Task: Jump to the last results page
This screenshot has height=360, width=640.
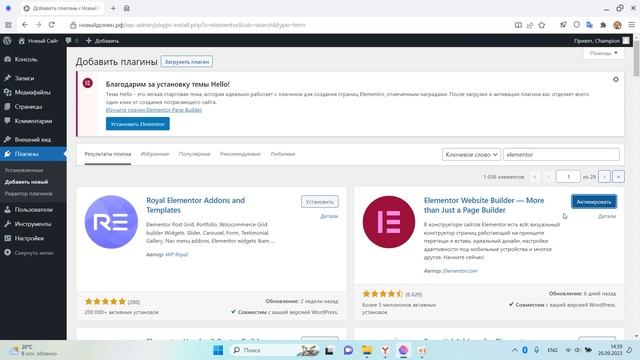Action: click(x=618, y=177)
